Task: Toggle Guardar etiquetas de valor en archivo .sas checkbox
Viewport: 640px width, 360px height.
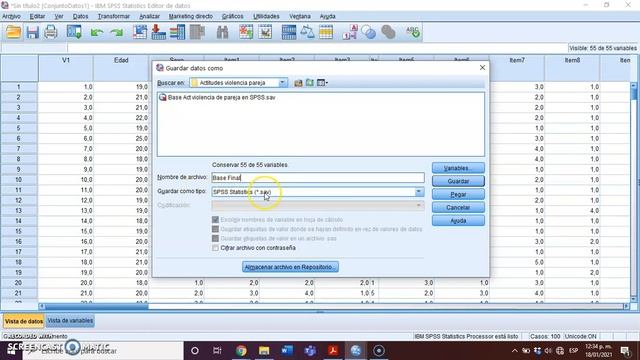Action: point(215,238)
